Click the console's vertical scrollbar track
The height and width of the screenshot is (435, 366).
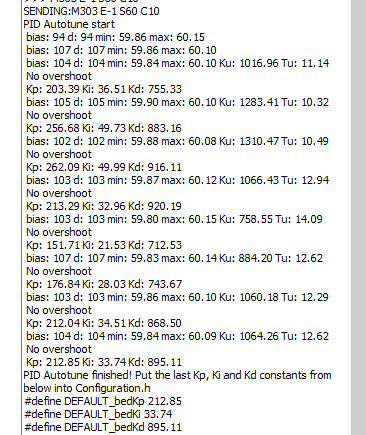[x=361, y=217]
